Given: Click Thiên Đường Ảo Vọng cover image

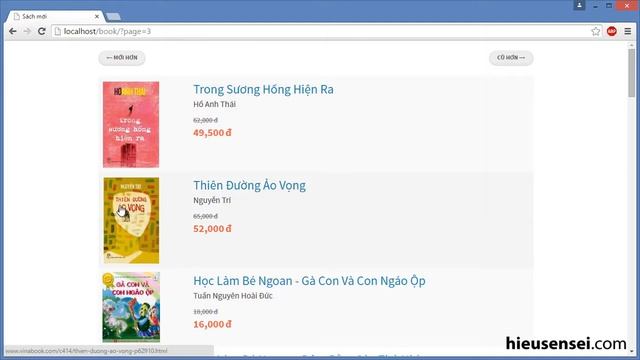Looking at the screenshot, I should [x=131, y=220].
